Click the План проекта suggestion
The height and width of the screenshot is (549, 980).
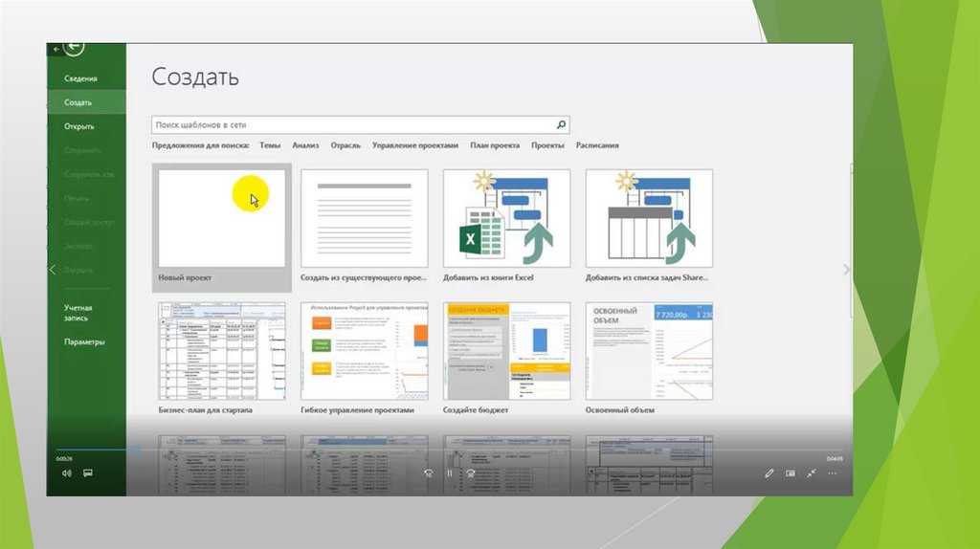pyautogui.click(x=495, y=145)
